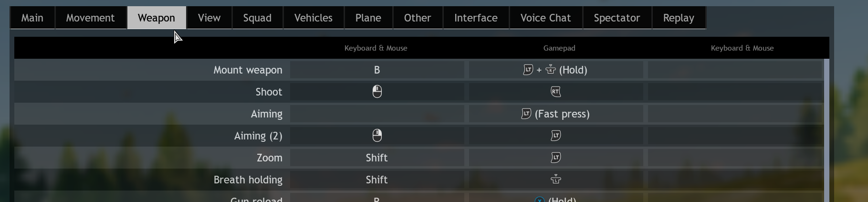Viewport: 868px width, 202px height.
Task: Click the LT gamepad binding for Aiming (2)
Action: point(555,136)
